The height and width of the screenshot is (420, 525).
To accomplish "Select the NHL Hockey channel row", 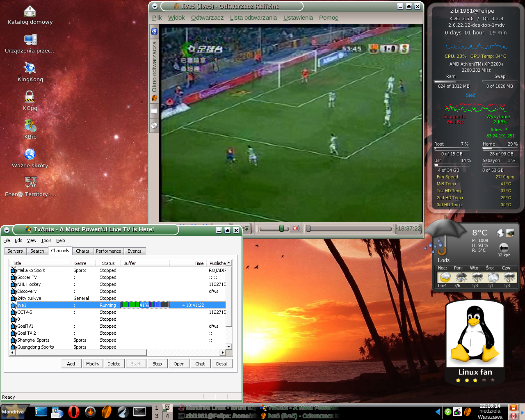I will pos(118,284).
